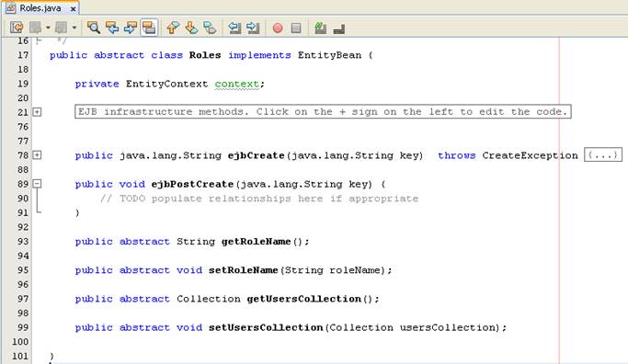Start macro recording red button
Viewport: 628px width, 364px height.
coord(278,28)
